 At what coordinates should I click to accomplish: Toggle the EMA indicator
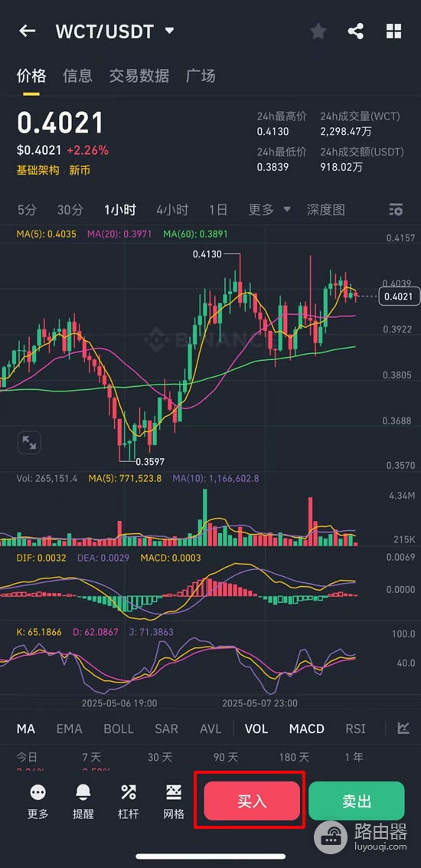[69, 729]
